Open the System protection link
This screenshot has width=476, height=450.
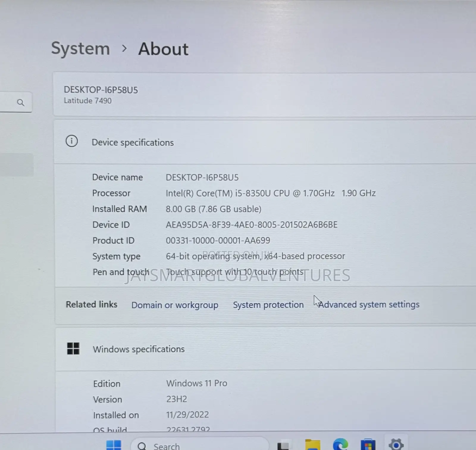point(268,305)
